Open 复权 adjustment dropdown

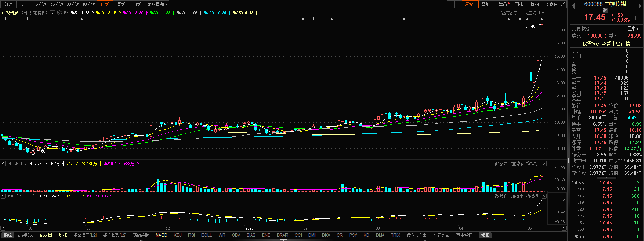point(471,4)
